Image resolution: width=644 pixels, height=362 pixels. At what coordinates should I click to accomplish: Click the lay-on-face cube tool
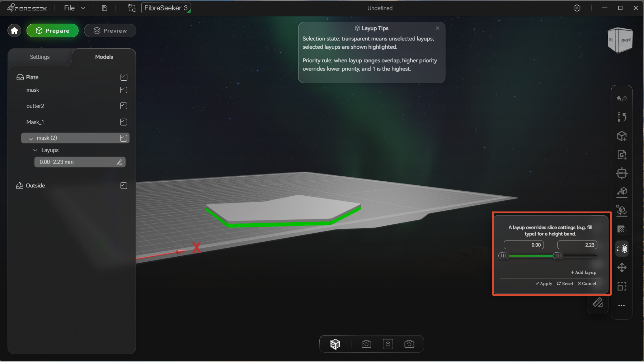click(622, 192)
